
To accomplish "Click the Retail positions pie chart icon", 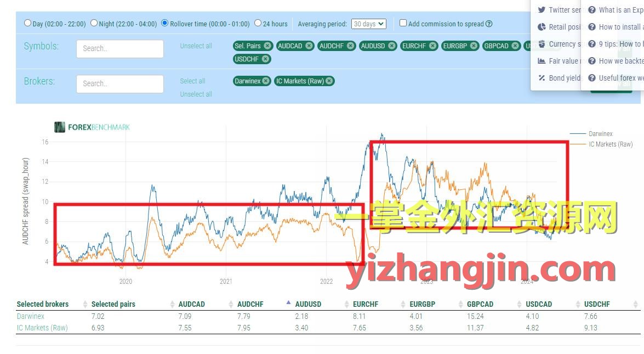I will click(x=542, y=27).
